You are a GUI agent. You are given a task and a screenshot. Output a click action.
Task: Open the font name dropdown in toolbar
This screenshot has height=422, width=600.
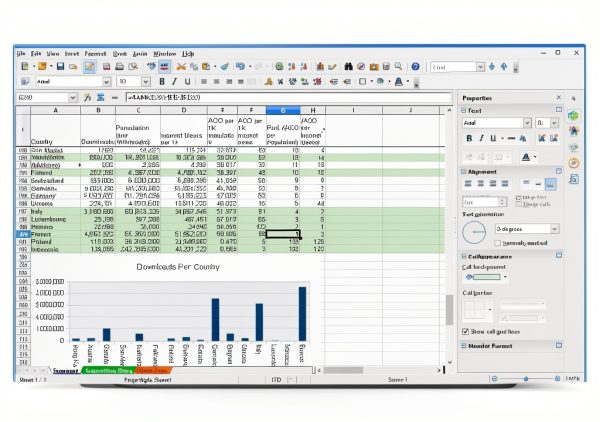click(x=107, y=81)
